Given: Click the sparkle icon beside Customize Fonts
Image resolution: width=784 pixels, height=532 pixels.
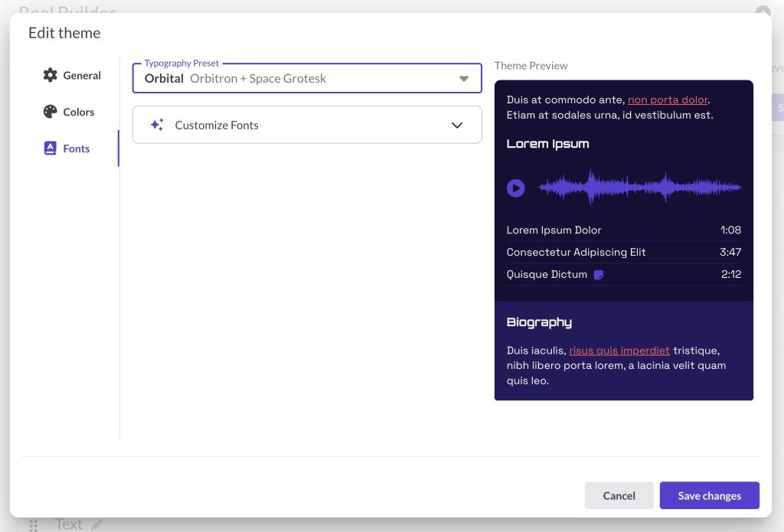Looking at the screenshot, I should [157, 125].
